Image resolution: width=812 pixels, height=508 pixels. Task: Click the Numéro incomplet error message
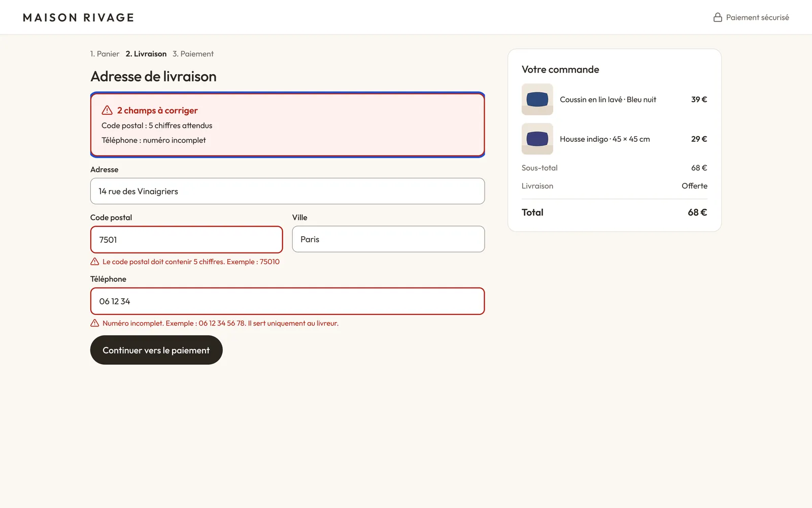pyautogui.click(x=220, y=323)
